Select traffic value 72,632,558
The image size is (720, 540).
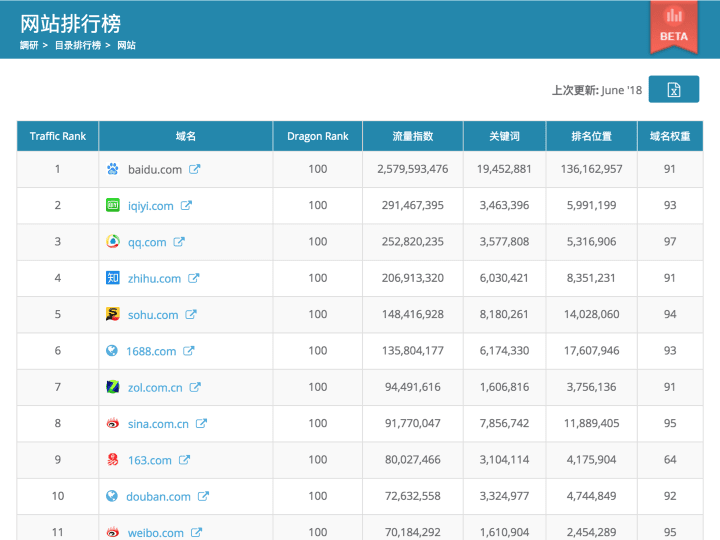(413, 496)
